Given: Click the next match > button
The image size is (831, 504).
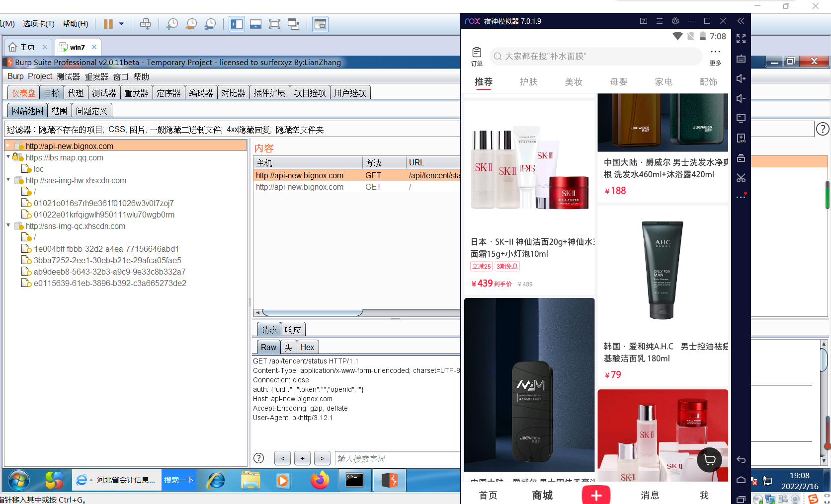Looking at the screenshot, I should tap(322, 458).
